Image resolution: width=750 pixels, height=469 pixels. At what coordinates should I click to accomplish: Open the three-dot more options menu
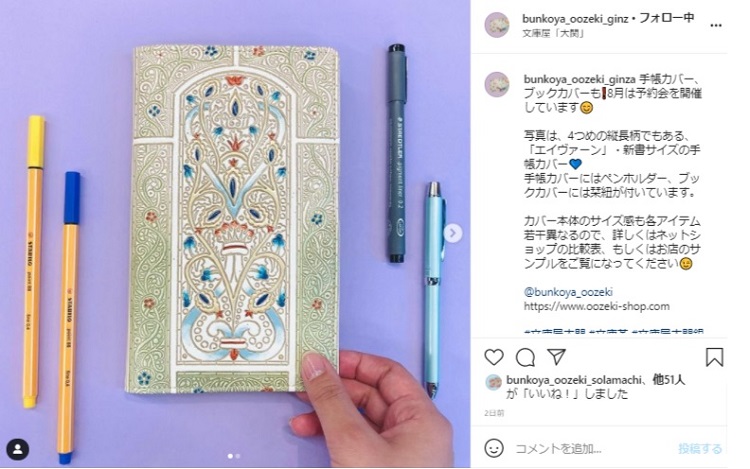(716, 25)
